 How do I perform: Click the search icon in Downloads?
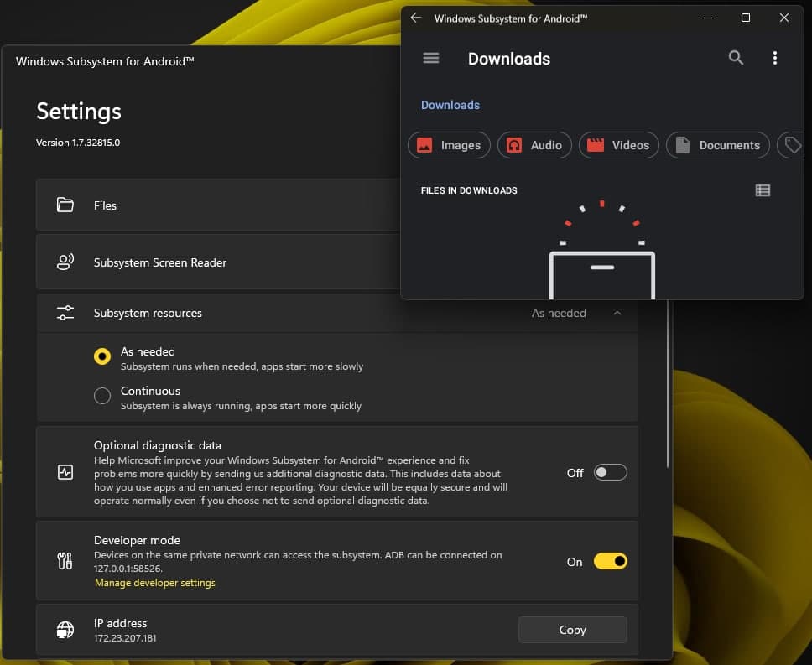tap(736, 58)
